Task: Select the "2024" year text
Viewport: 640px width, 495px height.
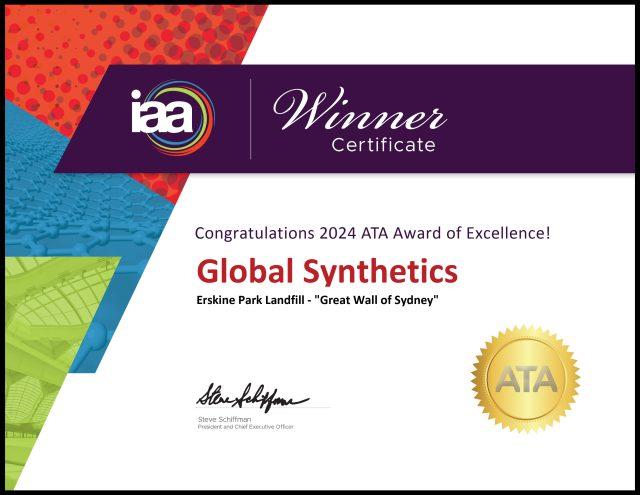Action: pos(340,234)
